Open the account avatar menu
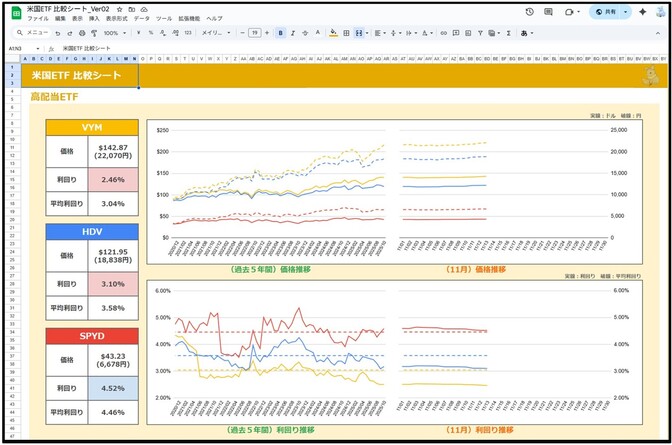Viewport: 672px width, 445px height. pos(661,12)
